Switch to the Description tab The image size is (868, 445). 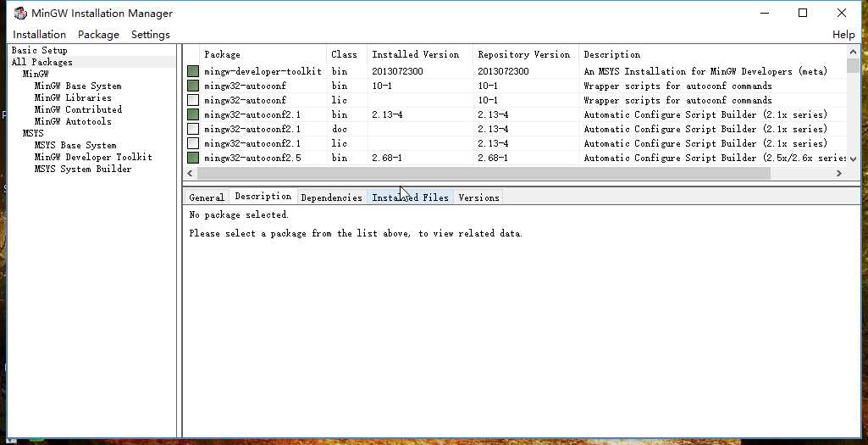[x=263, y=196]
